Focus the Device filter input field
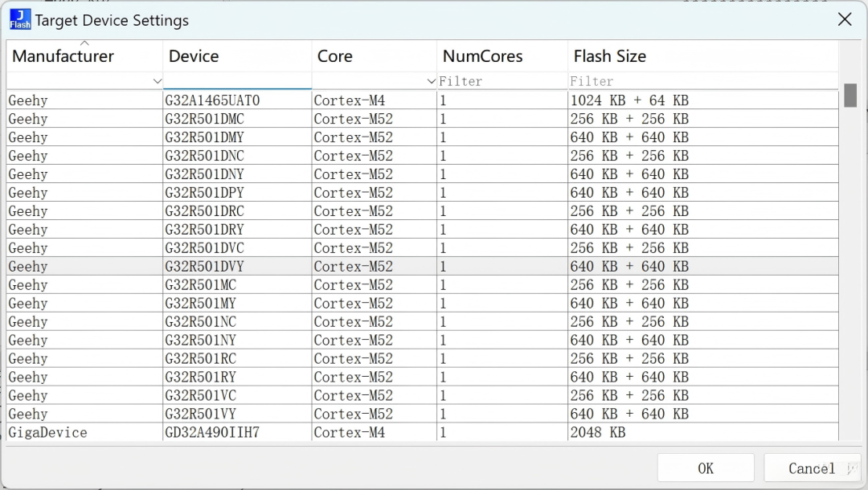Viewport: 868px width, 490px height. click(x=237, y=81)
